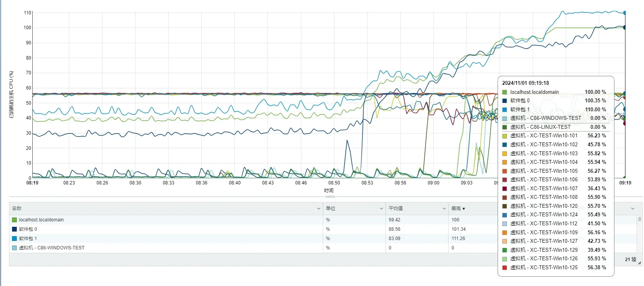The width and height of the screenshot is (644, 286).
Task: Click the splitter handle below the 时间 axis label
Action: (329, 197)
